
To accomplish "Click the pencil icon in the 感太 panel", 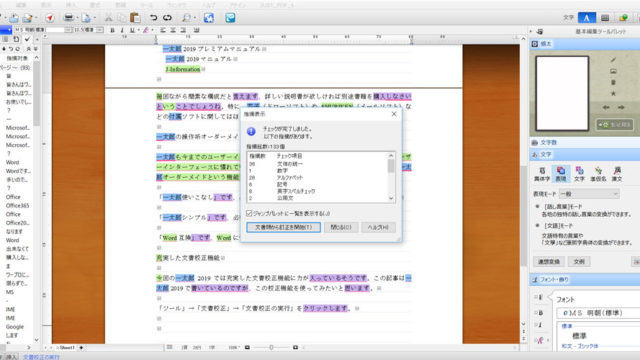I will click(613, 60).
